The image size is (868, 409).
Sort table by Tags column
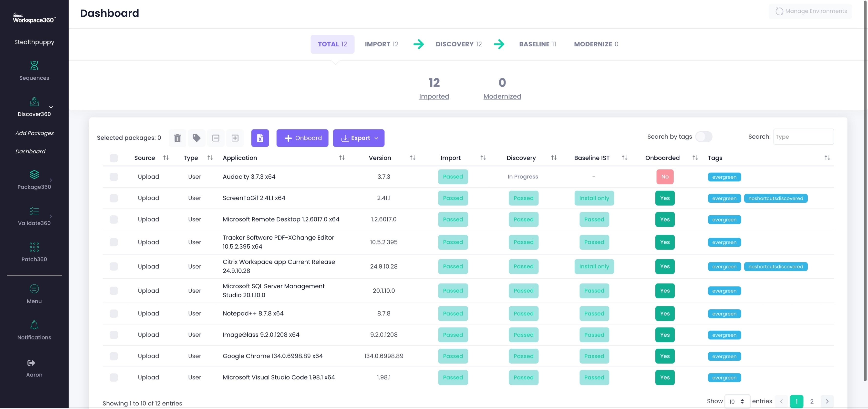click(x=827, y=158)
